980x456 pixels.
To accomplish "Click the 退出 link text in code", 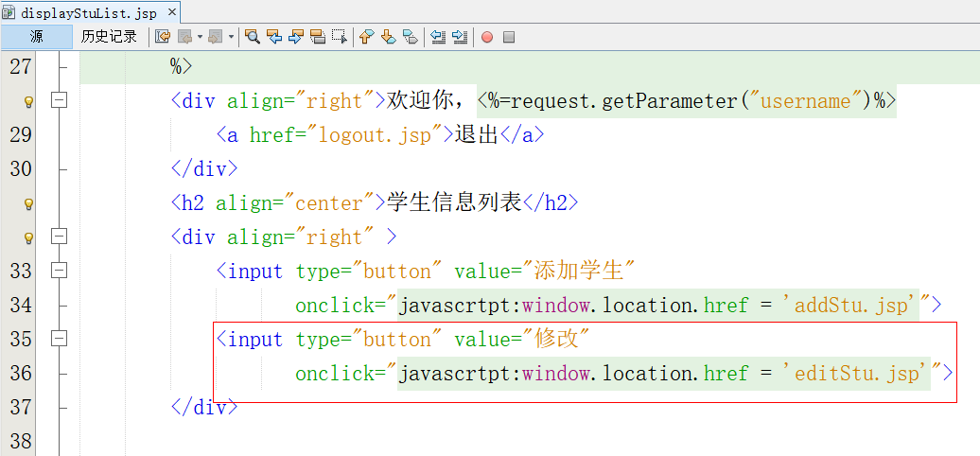I will [476, 135].
